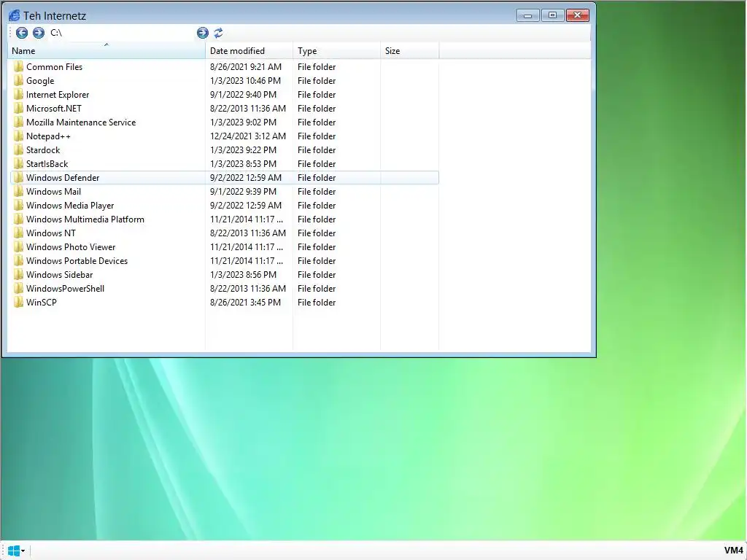Click the Microsoft.NET folder name

[x=54, y=108]
